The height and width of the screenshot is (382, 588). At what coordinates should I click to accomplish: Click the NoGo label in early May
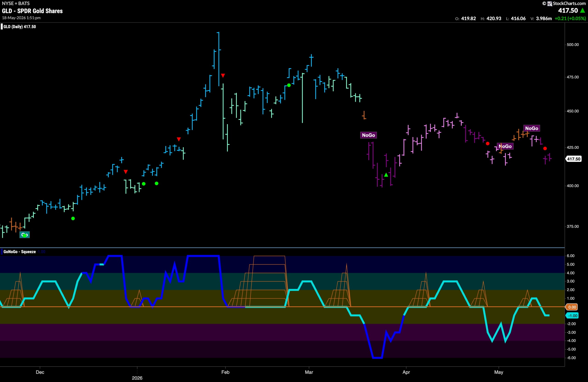point(505,146)
